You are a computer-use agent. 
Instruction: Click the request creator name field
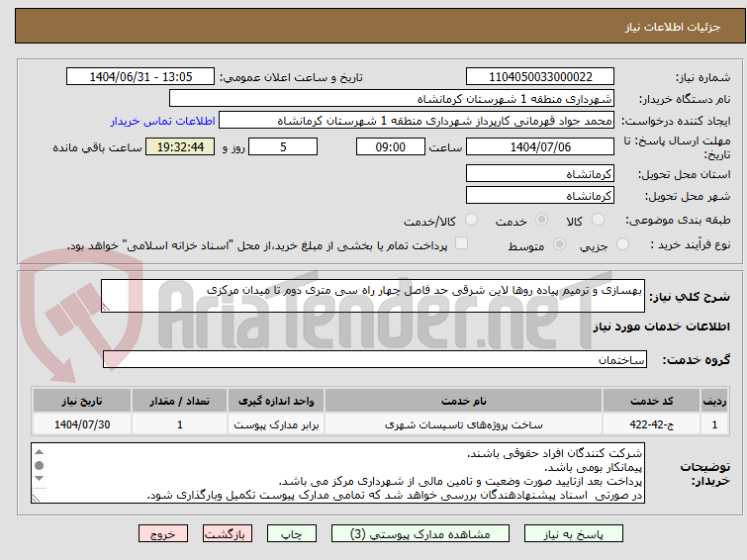pos(416,121)
